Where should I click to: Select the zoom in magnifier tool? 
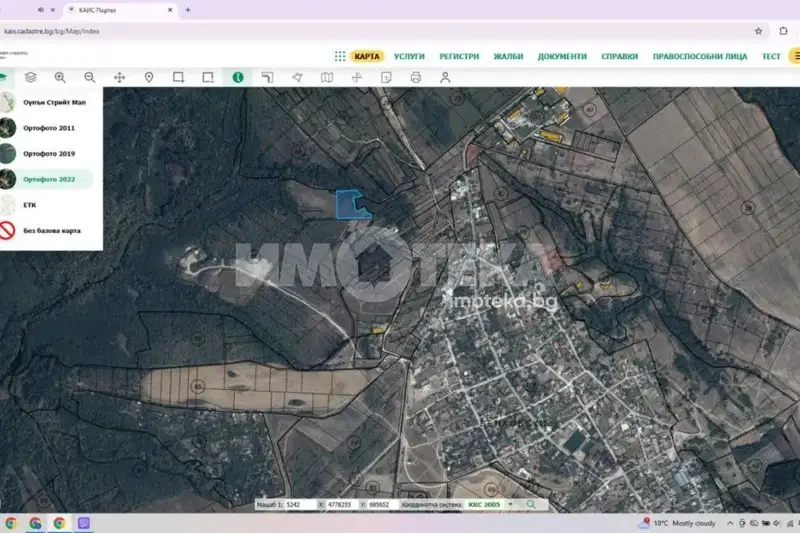coord(60,77)
